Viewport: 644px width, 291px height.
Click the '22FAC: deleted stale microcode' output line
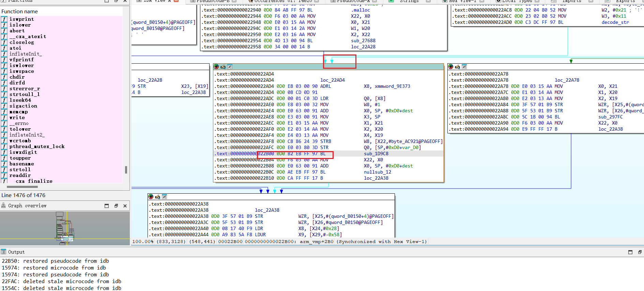(x=61, y=281)
